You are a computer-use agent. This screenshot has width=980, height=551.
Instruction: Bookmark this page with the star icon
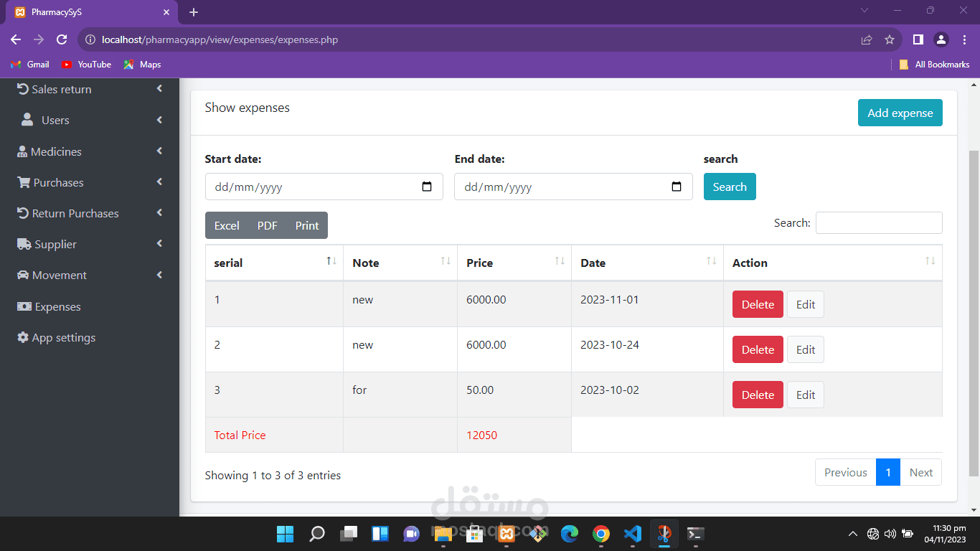point(890,39)
